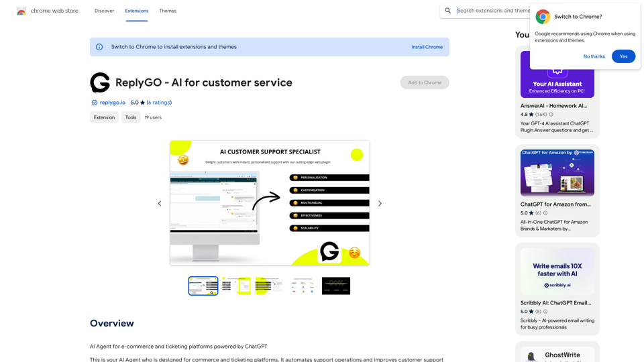Click the Tools category chip
Viewport: 644px width, 362px height.
(131, 117)
